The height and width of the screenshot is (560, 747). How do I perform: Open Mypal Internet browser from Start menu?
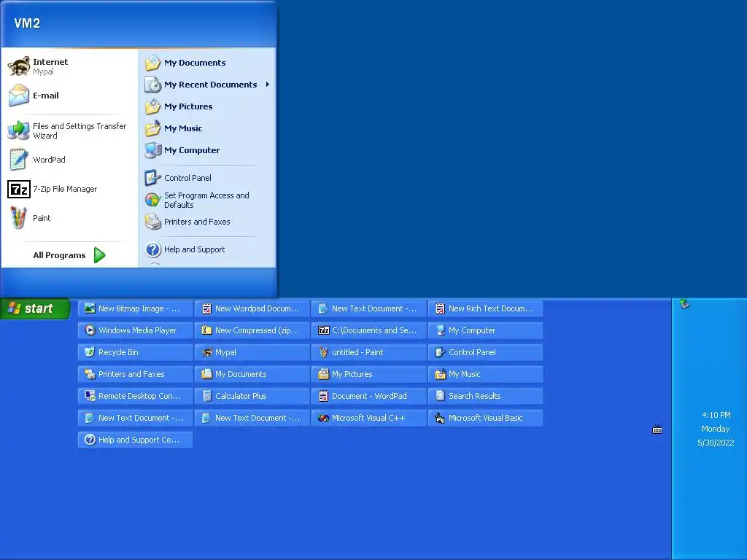click(x=69, y=66)
